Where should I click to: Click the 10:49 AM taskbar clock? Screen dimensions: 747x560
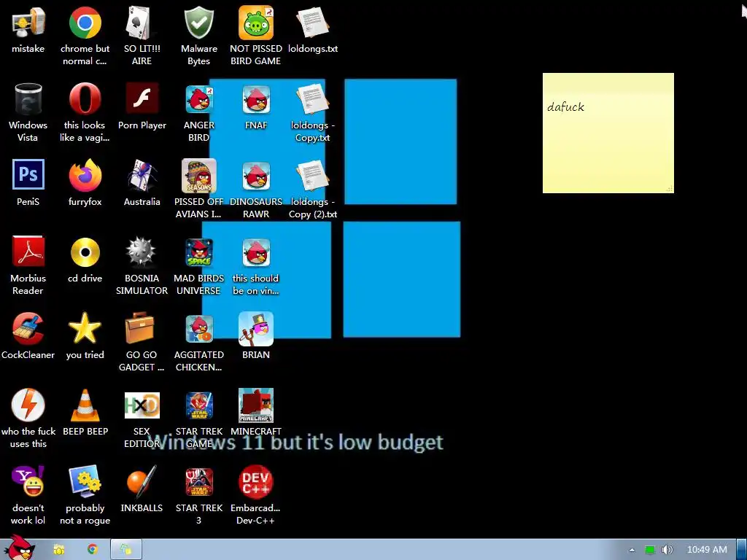click(x=706, y=550)
